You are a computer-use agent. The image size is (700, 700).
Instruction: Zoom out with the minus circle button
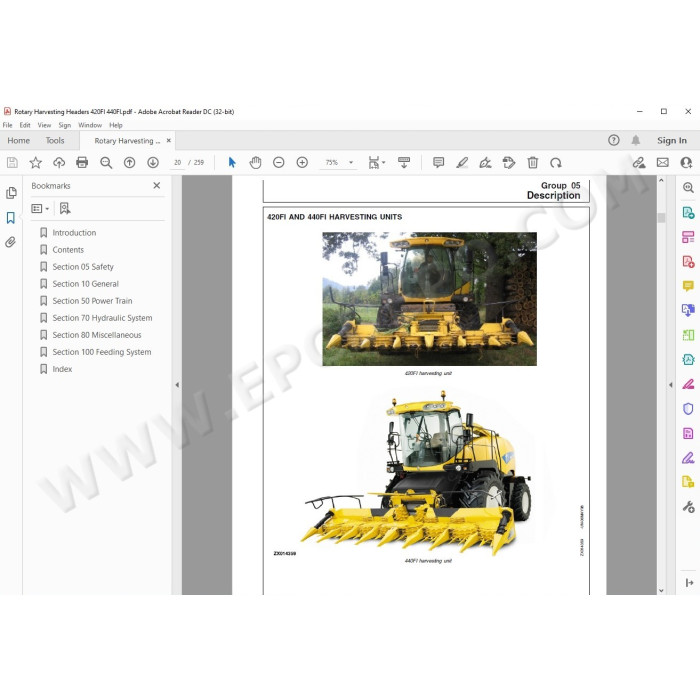(279, 162)
